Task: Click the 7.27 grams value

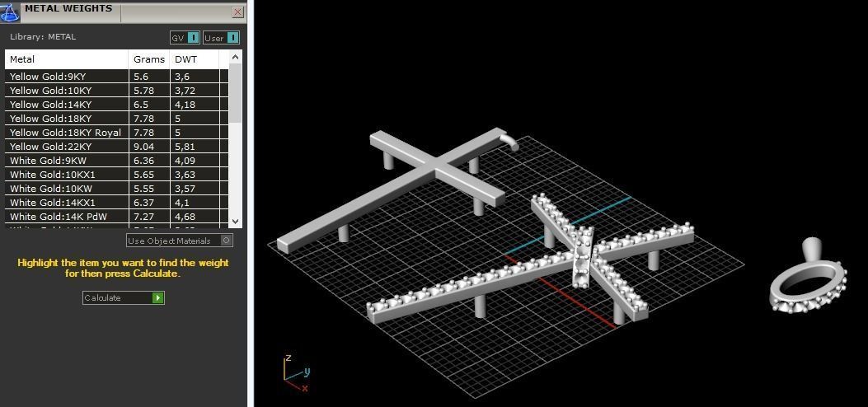Action: (x=144, y=216)
